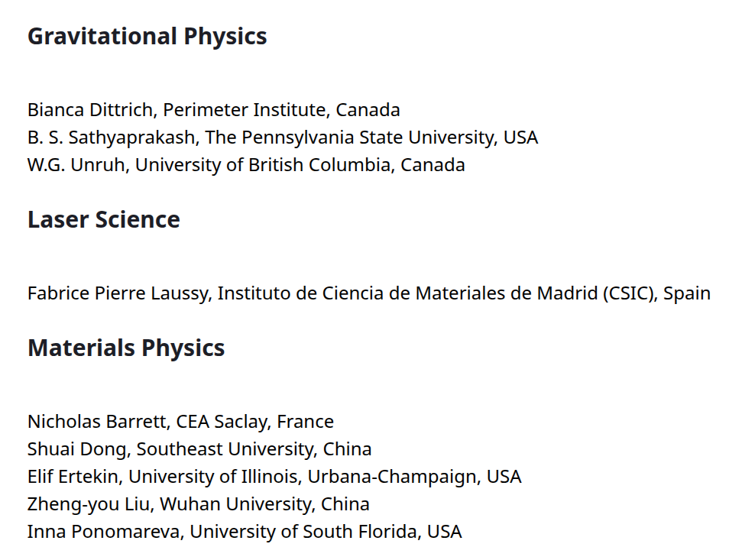Click the Laser Science heading
742x560 pixels.
[104, 220]
